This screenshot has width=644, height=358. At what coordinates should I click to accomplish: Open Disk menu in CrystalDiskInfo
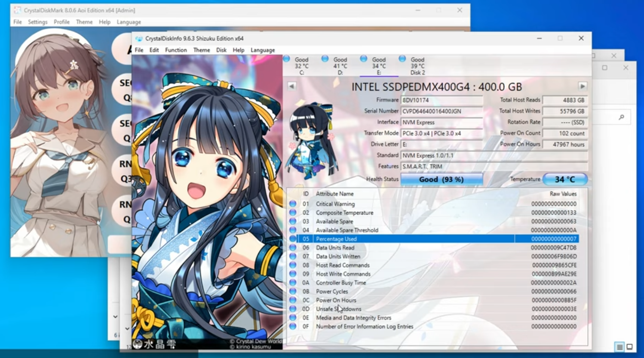tap(221, 50)
